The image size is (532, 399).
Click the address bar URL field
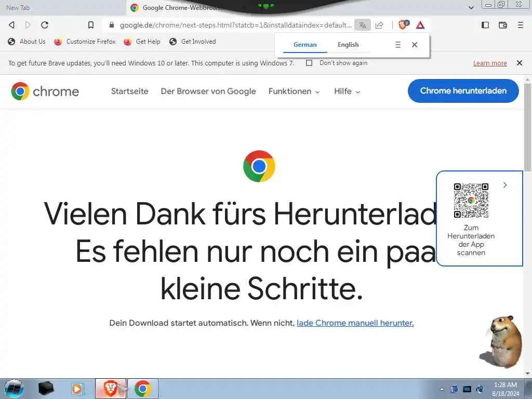tap(235, 25)
